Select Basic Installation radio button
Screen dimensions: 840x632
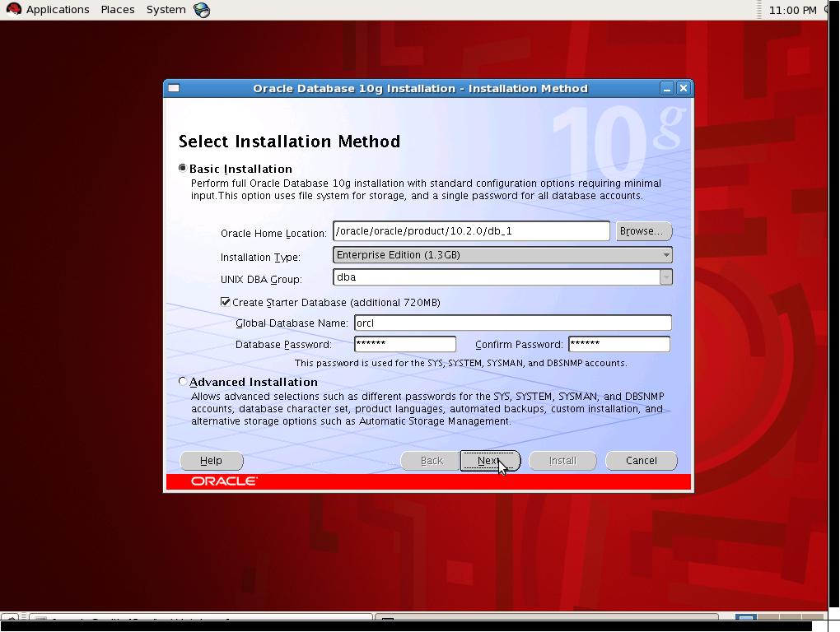[183, 168]
